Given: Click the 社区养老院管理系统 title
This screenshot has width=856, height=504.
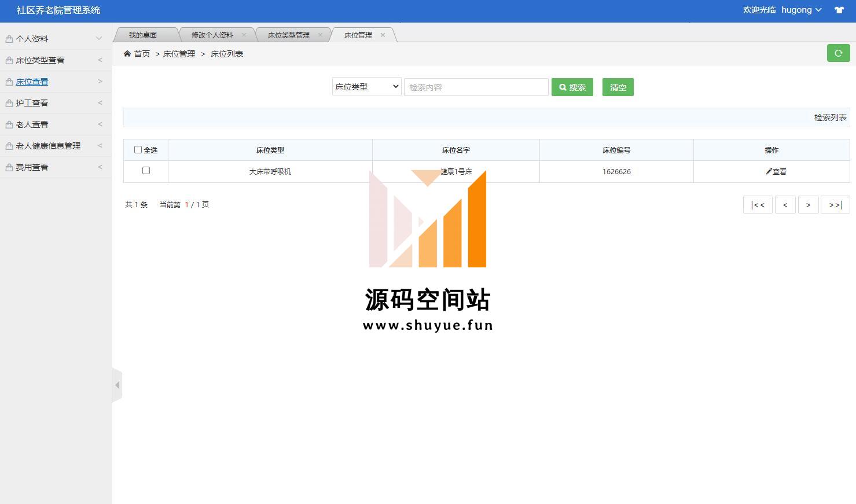Looking at the screenshot, I should tap(58, 10).
